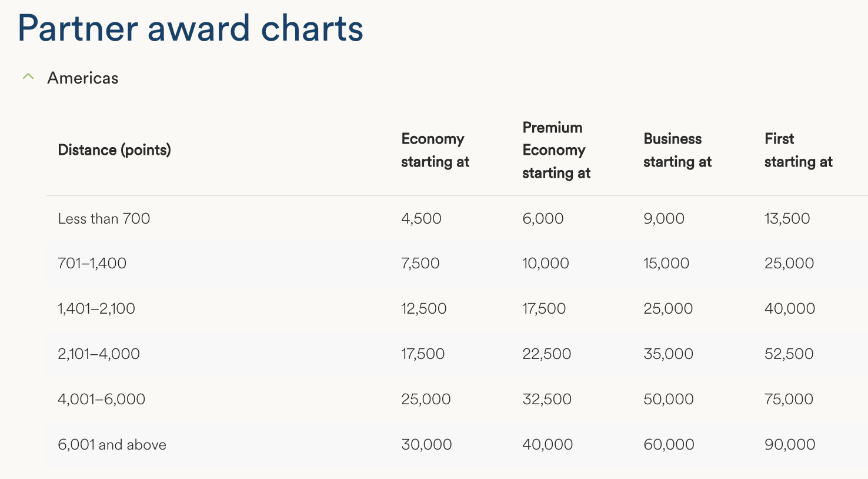The width and height of the screenshot is (868, 479).
Task: Click the First starting at header
Action: pyautogui.click(x=798, y=150)
